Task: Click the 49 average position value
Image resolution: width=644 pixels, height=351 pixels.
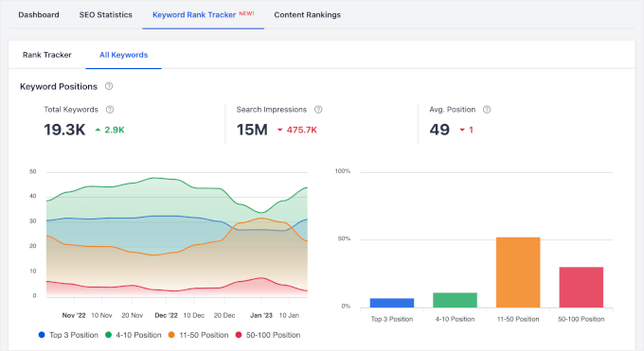Action: (439, 130)
